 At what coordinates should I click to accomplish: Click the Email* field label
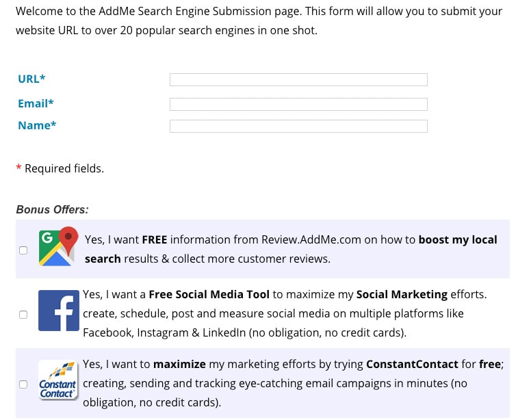[36, 103]
